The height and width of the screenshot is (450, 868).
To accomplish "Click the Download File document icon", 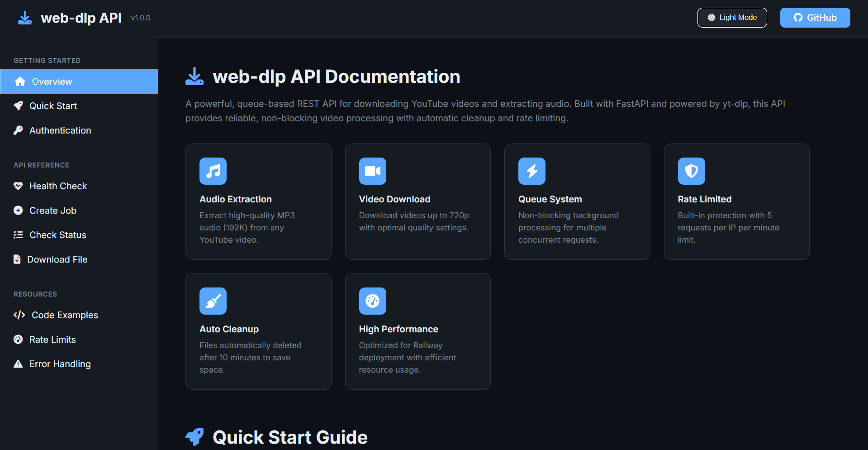I will point(18,259).
